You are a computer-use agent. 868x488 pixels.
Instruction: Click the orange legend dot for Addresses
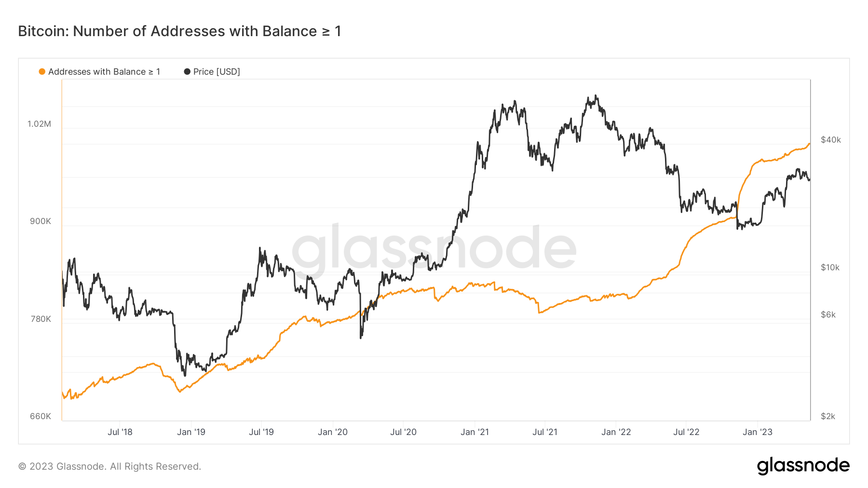pyautogui.click(x=42, y=72)
